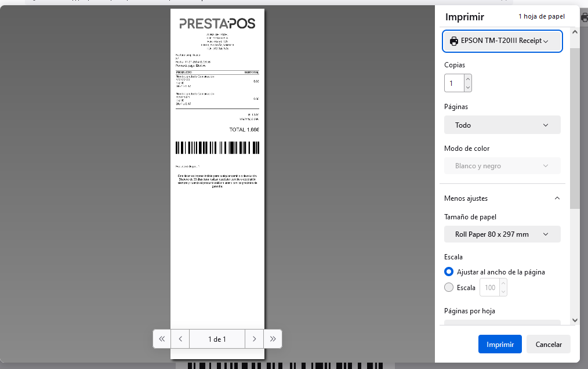Click the receipt preview page thumbnail

pos(217,184)
